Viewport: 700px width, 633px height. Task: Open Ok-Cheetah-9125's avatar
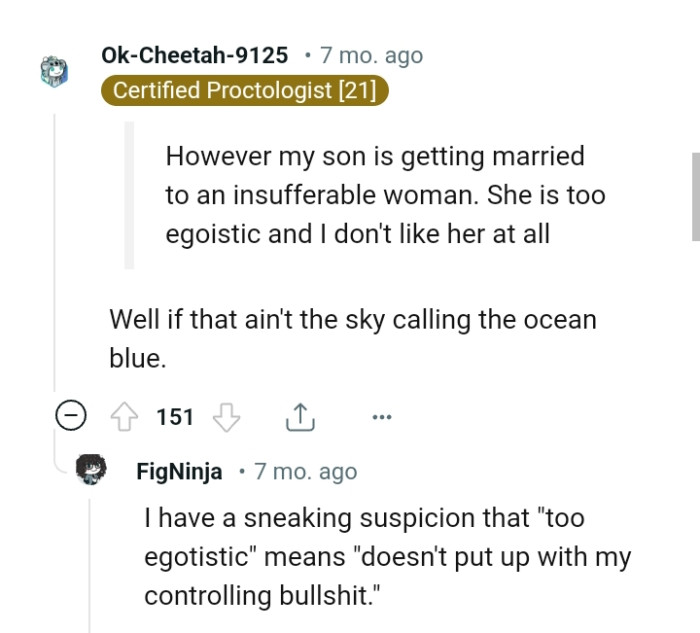tap(54, 71)
